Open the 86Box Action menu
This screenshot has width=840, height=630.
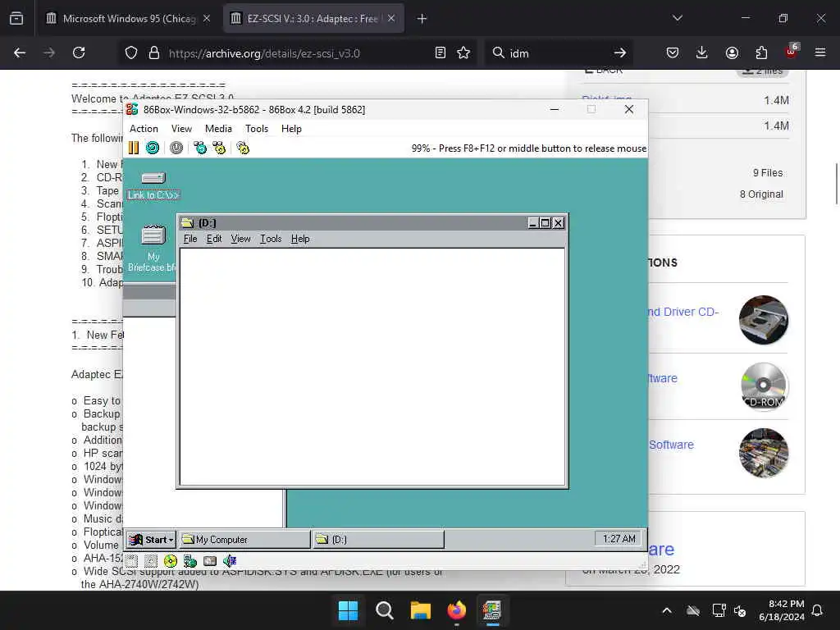[x=144, y=129]
